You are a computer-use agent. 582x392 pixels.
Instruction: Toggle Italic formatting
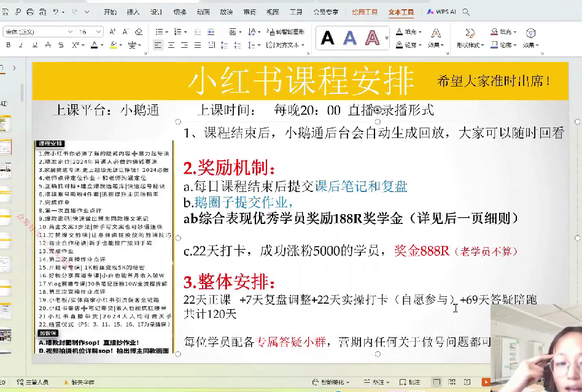(x=21, y=45)
